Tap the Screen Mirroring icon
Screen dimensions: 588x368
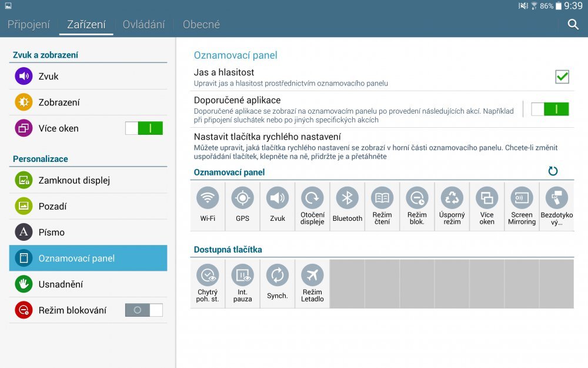(522, 198)
